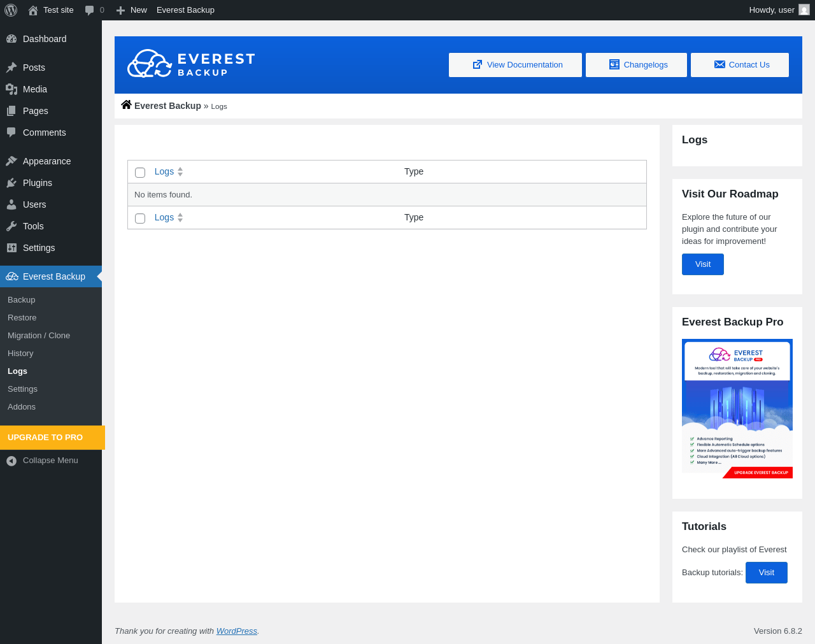Click Howdy, user account menu
The image size is (815, 644).
(x=779, y=10)
